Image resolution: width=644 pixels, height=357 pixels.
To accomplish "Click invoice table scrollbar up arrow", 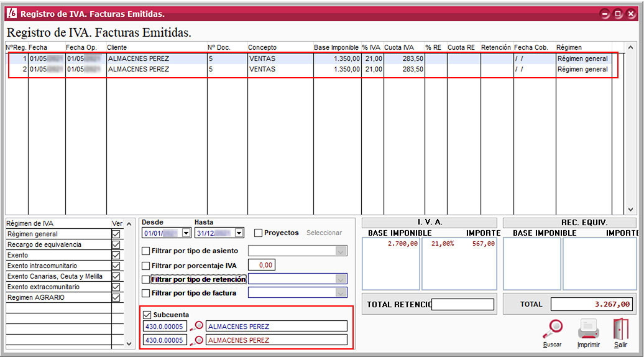I will [x=630, y=47].
